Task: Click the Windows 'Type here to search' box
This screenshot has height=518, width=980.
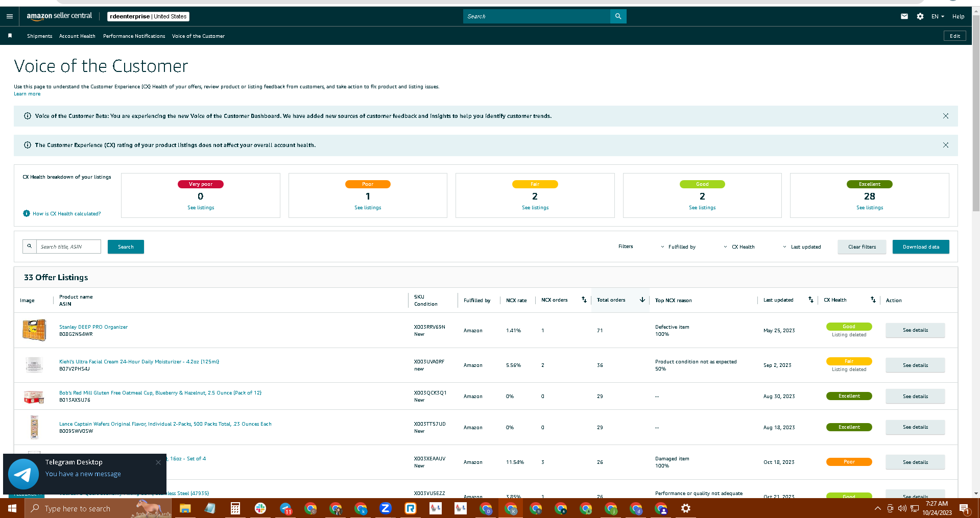Action: pos(97,508)
